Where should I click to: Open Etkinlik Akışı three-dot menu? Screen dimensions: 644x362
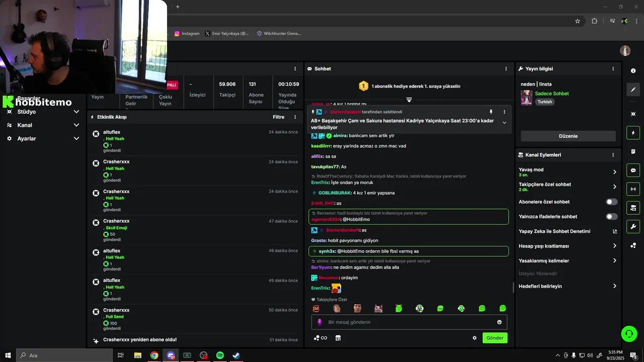pos(295,117)
